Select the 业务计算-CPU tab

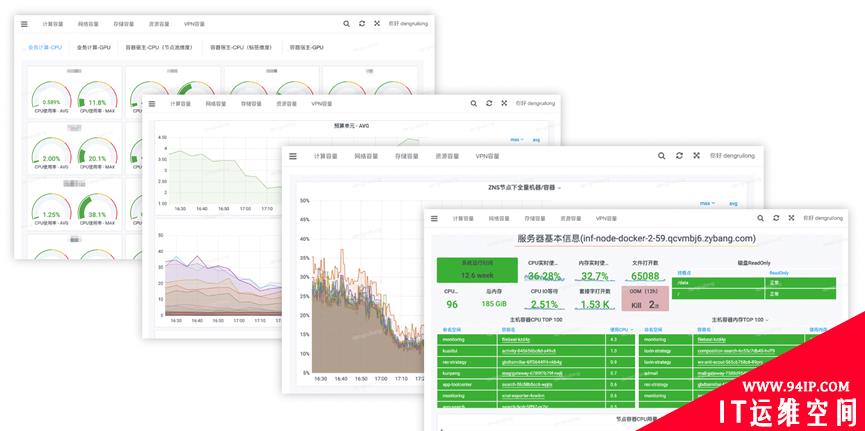(x=45, y=47)
